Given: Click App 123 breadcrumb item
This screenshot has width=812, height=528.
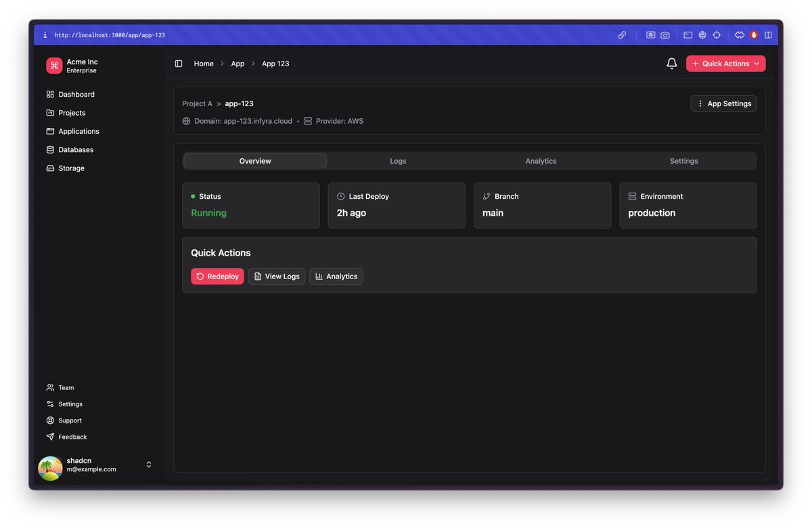Looking at the screenshot, I should click(x=275, y=64).
